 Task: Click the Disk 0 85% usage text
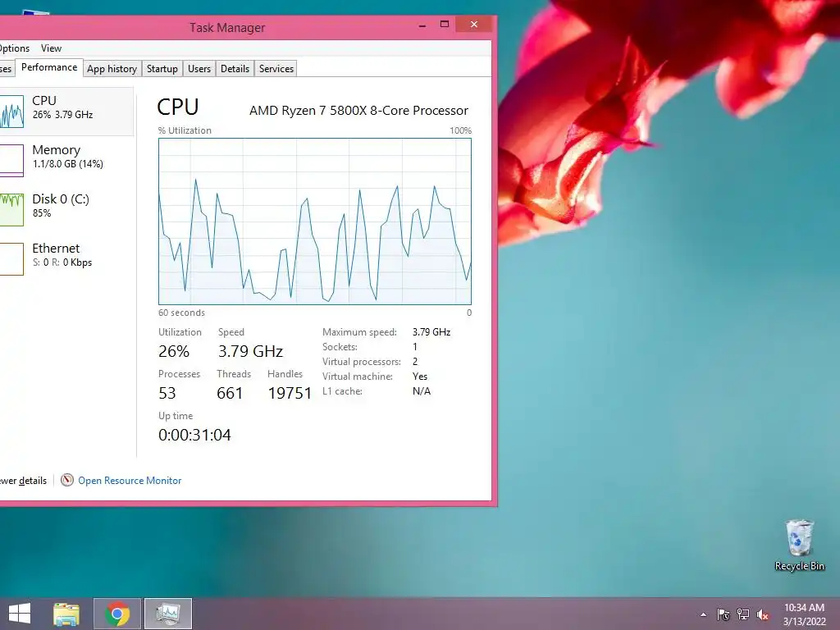click(x=42, y=213)
